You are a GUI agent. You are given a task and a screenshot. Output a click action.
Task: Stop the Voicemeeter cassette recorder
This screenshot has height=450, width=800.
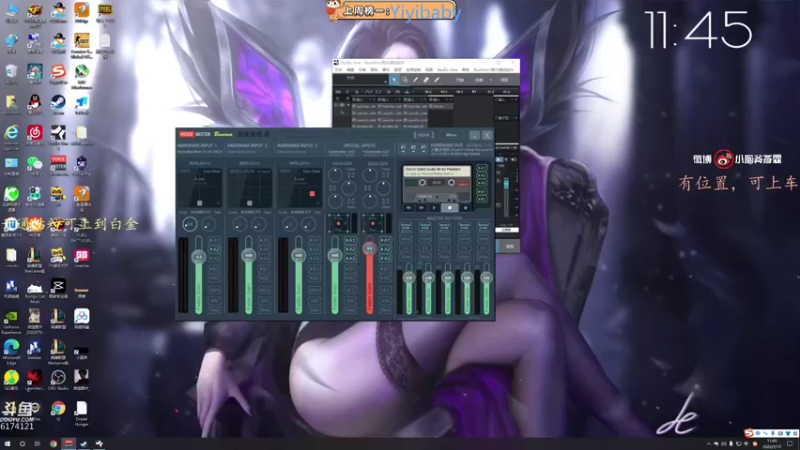tap(449, 208)
